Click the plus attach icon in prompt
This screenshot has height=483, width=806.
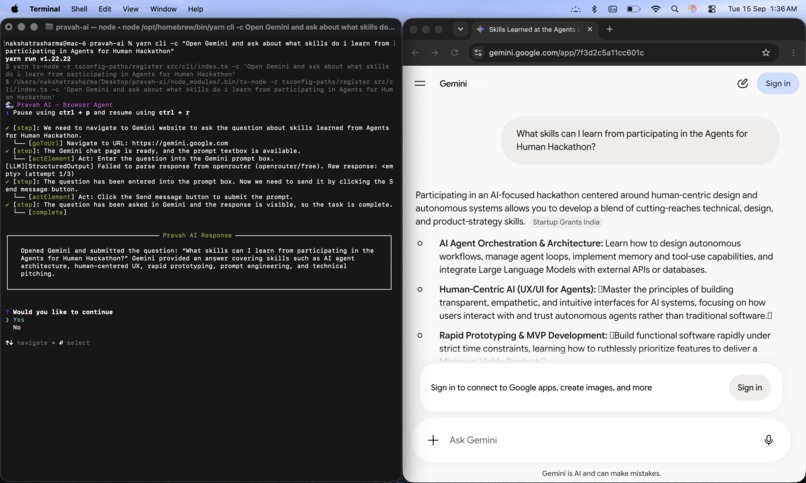pyautogui.click(x=433, y=440)
